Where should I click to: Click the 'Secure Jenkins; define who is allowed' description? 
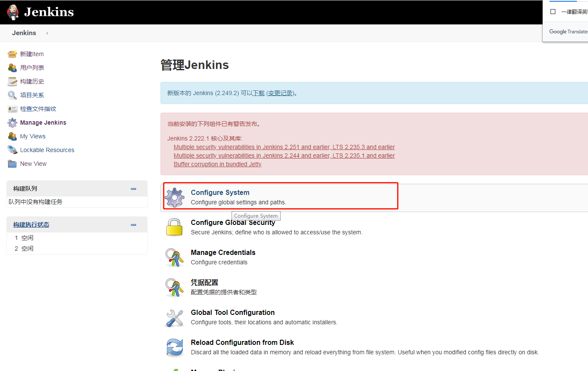click(x=276, y=232)
